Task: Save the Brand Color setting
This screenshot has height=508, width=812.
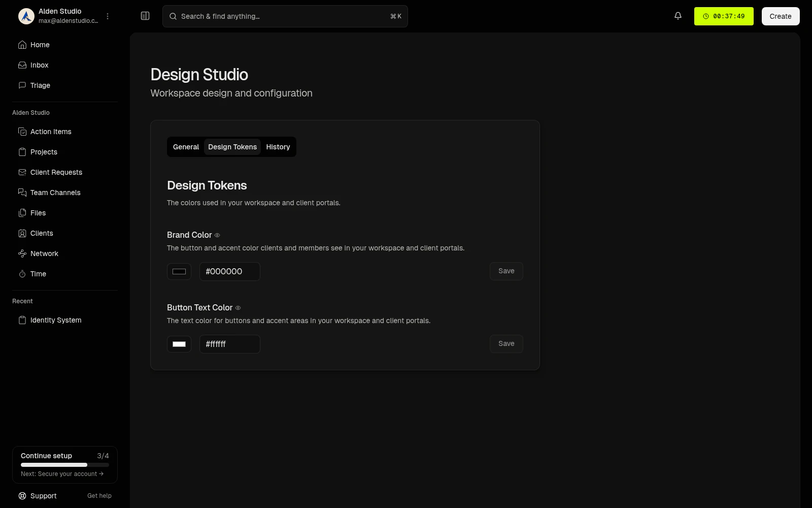Action: coord(506,271)
